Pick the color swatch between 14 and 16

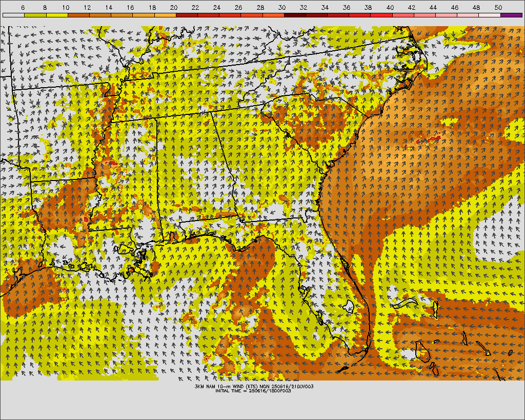point(122,15)
